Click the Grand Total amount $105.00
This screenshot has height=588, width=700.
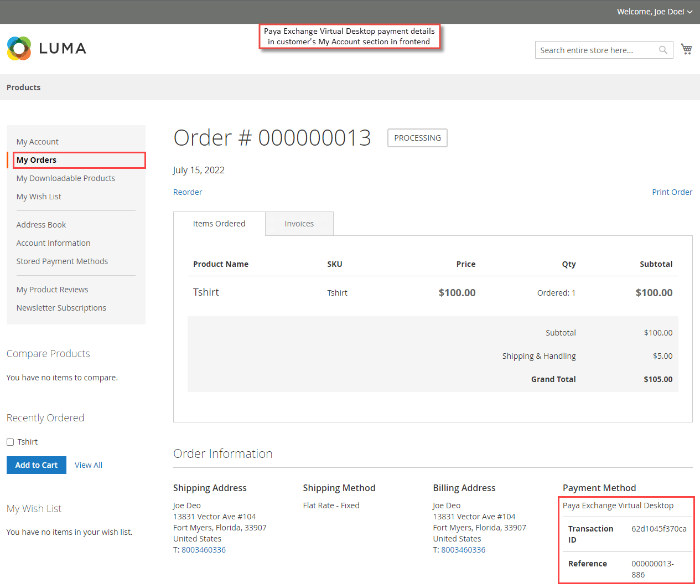pyautogui.click(x=658, y=379)
